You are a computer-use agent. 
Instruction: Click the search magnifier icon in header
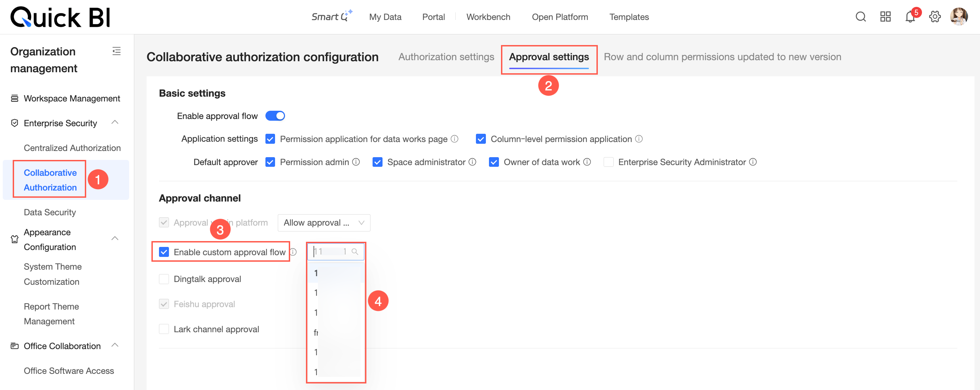coord(861,17)
